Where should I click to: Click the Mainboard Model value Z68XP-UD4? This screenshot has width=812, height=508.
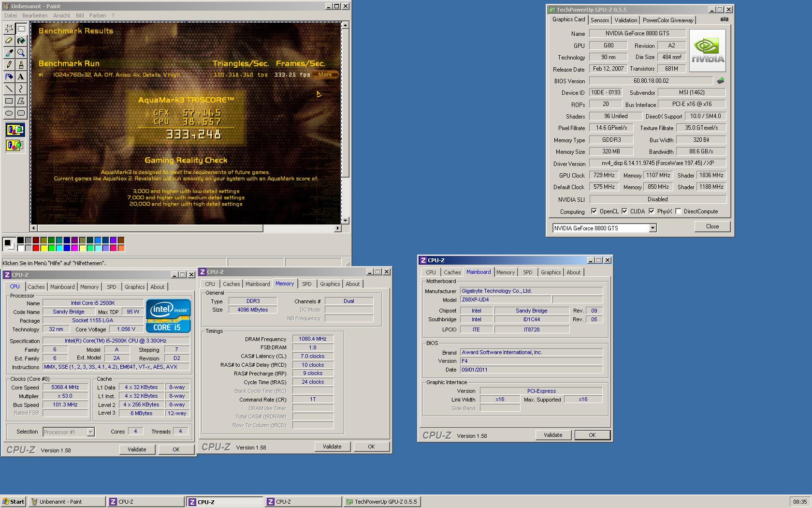tap(506, 299)
